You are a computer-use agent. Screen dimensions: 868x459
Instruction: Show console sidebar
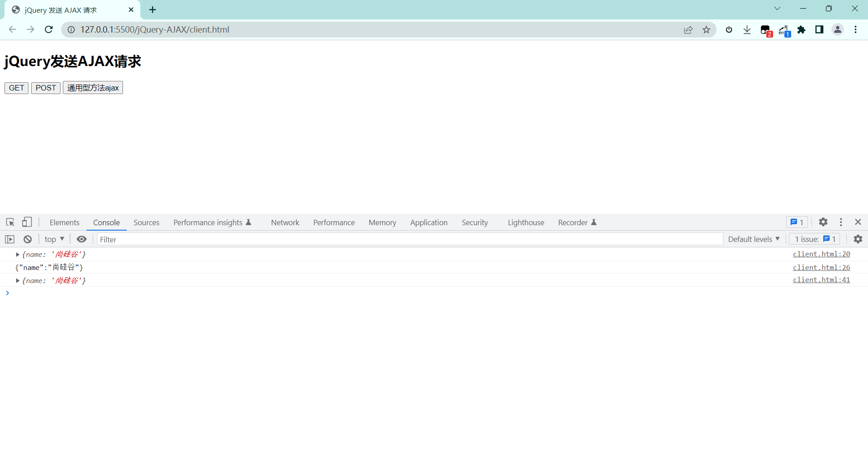pos(10,239)
